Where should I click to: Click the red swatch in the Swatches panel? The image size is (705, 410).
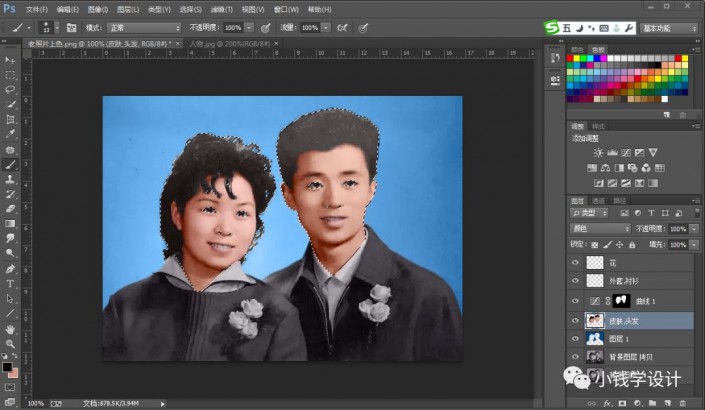click(572, 60)
